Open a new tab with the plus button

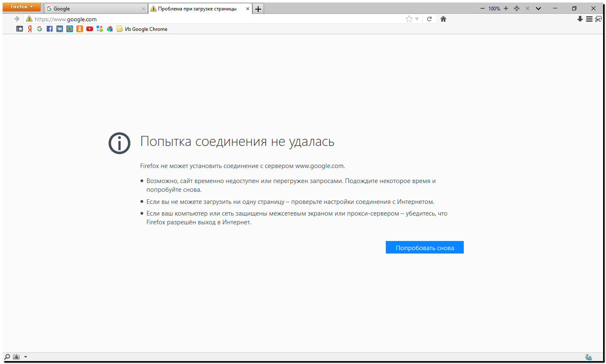click(258, 9)
